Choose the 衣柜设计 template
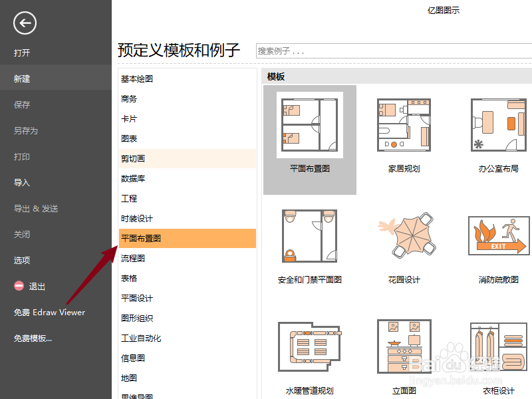532x399 pixels. pos(498,346)
